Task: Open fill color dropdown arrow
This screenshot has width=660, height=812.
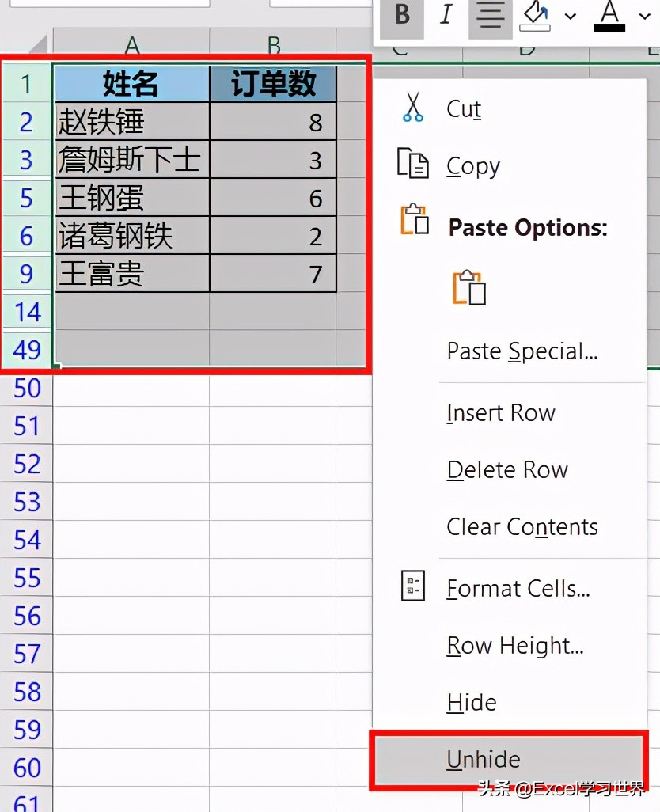Action: click(x=570, y=17)
